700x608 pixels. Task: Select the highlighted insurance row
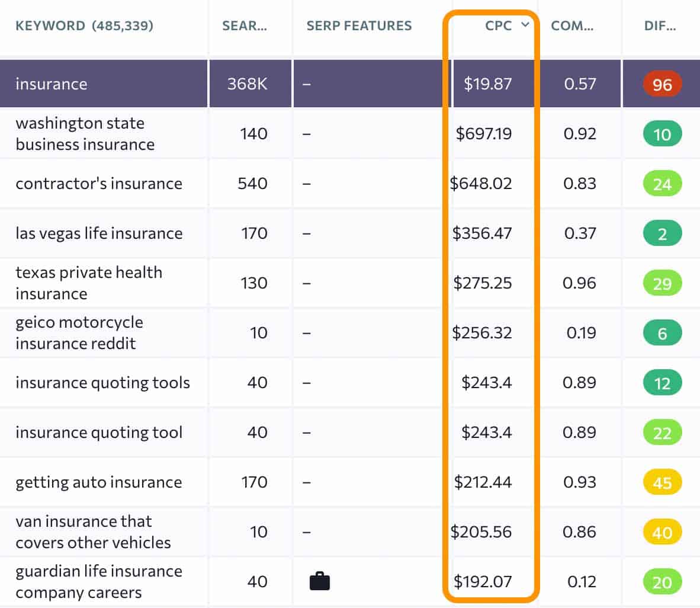52,84
